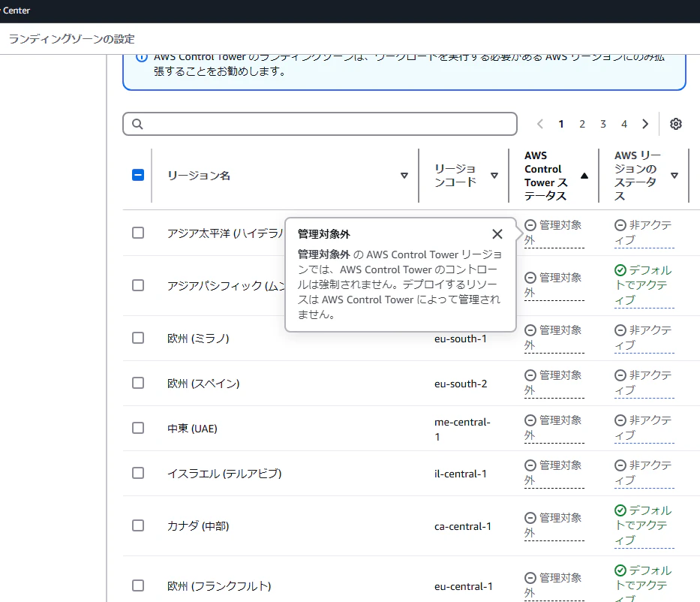The height and width of the screenshot is (602, 700).
Task: Open 非アクティブ status for eu-south-1 row
Action: pyautogui.click(x=644, y=338)
